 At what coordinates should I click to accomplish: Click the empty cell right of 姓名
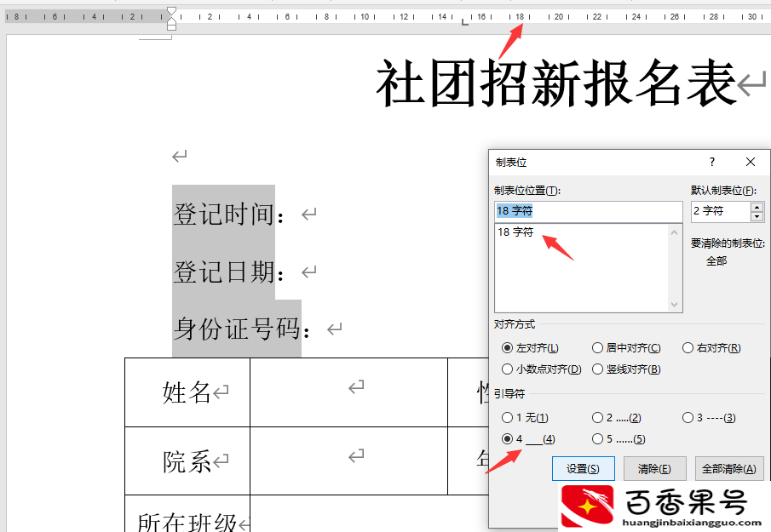pyautogui.click(x=348, y=392)
